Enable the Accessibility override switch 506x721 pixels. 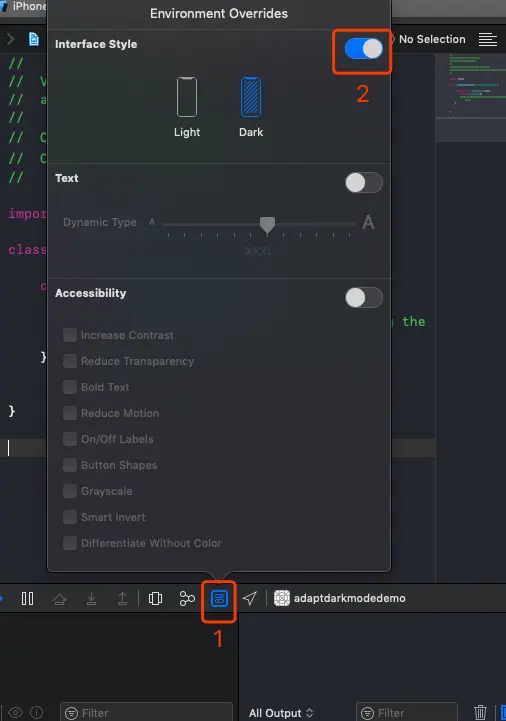click(363, 298)
